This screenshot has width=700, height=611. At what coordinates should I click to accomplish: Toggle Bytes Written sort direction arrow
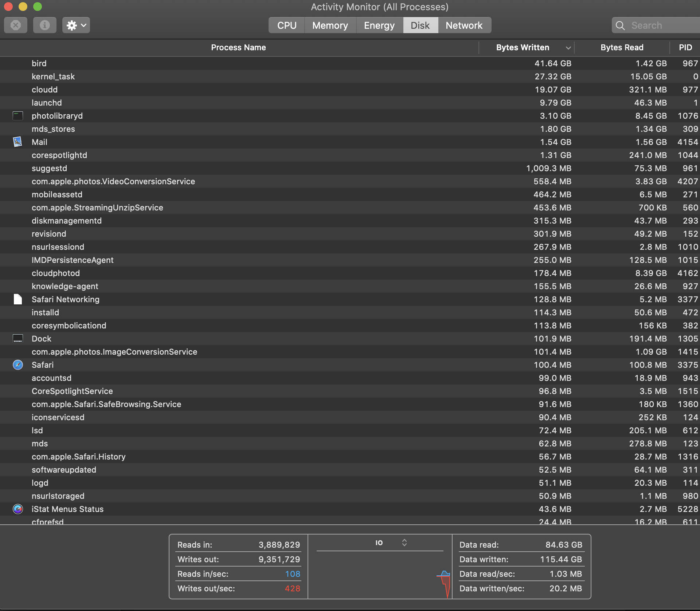(x=568, y=48)
